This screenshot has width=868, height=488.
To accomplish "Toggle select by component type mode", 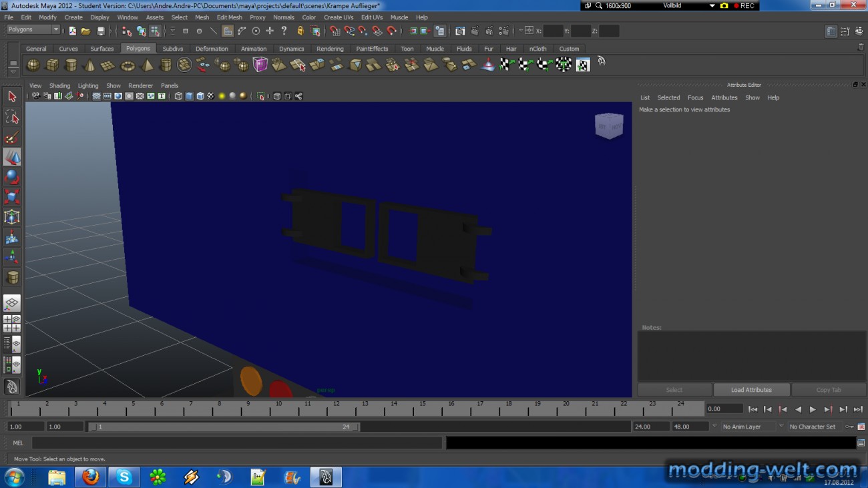I will pyautogui.click(x=155, y=31).
